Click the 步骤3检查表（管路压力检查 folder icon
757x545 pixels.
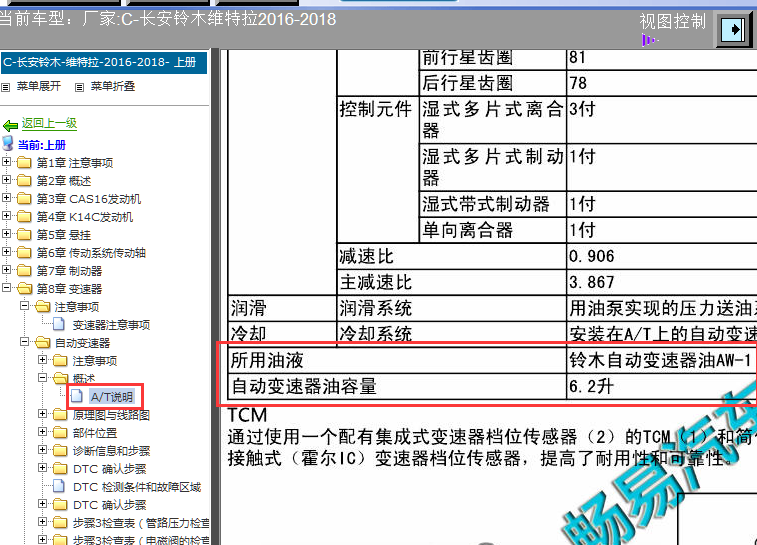tap(60, 522)
